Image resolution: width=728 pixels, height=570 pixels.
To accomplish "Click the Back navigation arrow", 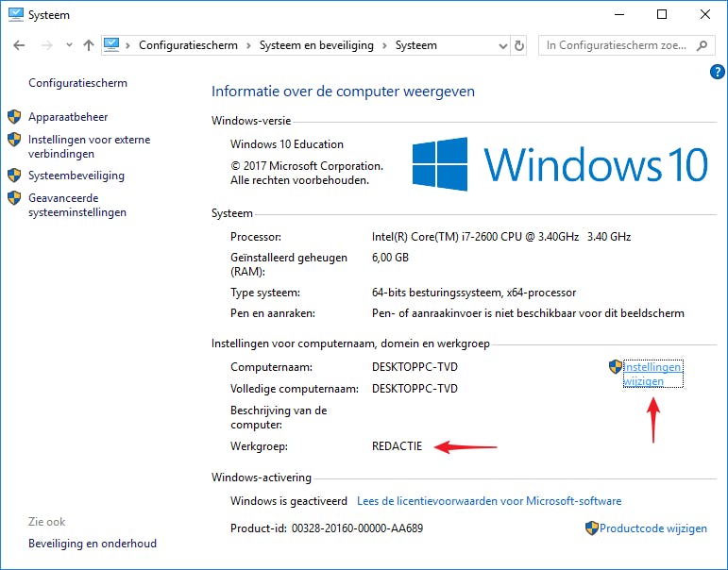I will (19, 45).
